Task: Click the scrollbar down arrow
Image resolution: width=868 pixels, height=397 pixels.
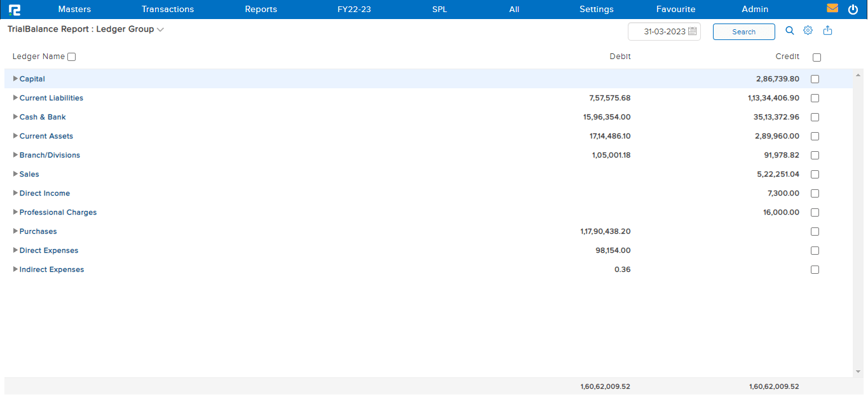Action: pos(858,371)
